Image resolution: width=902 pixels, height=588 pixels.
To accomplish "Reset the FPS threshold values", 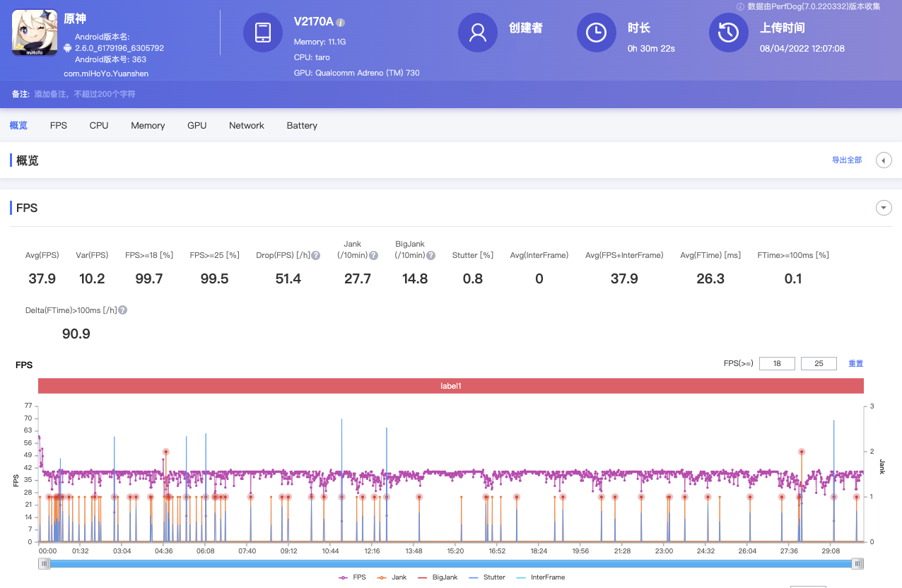I will click(855, 363).
